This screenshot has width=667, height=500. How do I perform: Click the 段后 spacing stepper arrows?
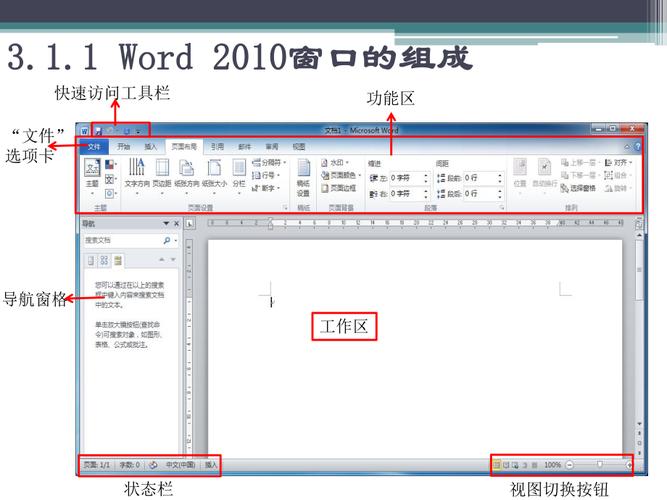(500, 194)
